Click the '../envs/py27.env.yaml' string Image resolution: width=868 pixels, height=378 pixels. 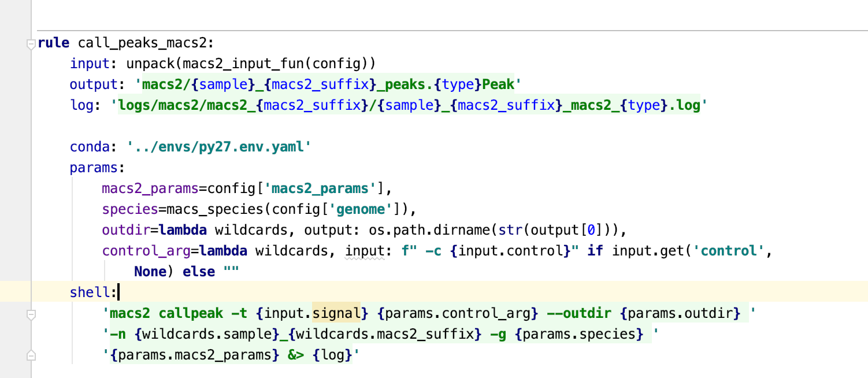219,147
